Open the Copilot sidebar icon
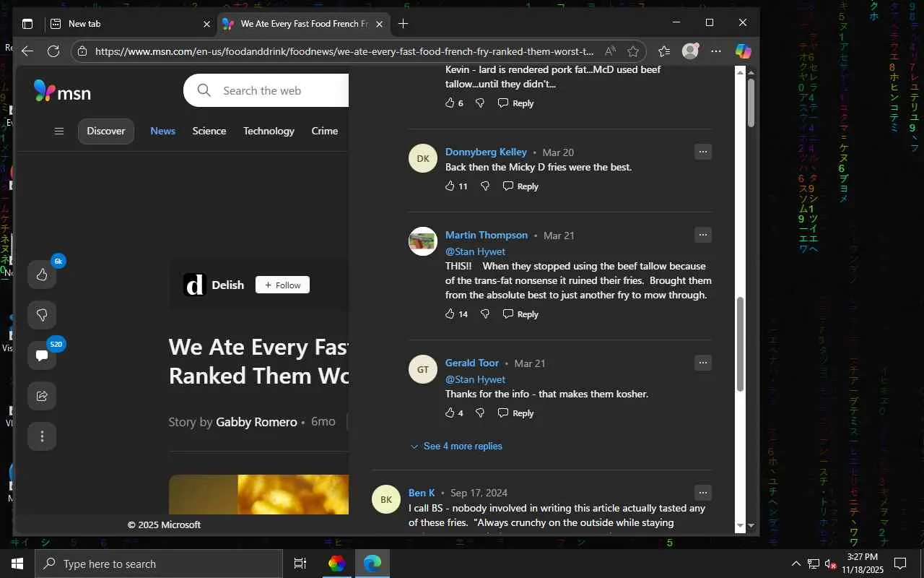Image resolution: width=924 pixels, height=578 pixels. tap(743, 51)
